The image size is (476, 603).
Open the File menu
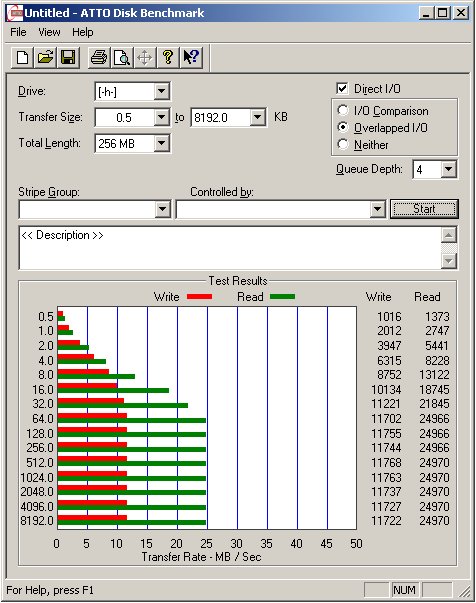point(18,32)
